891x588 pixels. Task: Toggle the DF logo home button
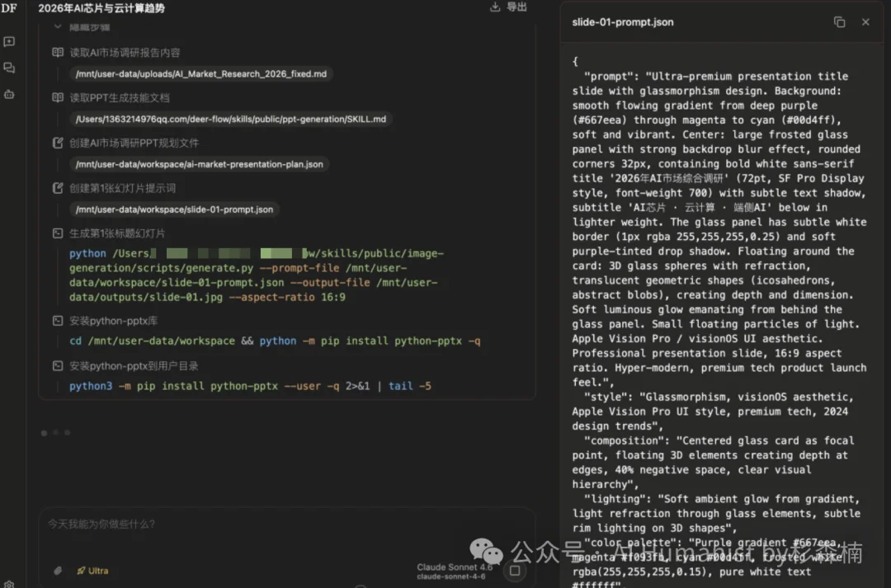(10, 9)
